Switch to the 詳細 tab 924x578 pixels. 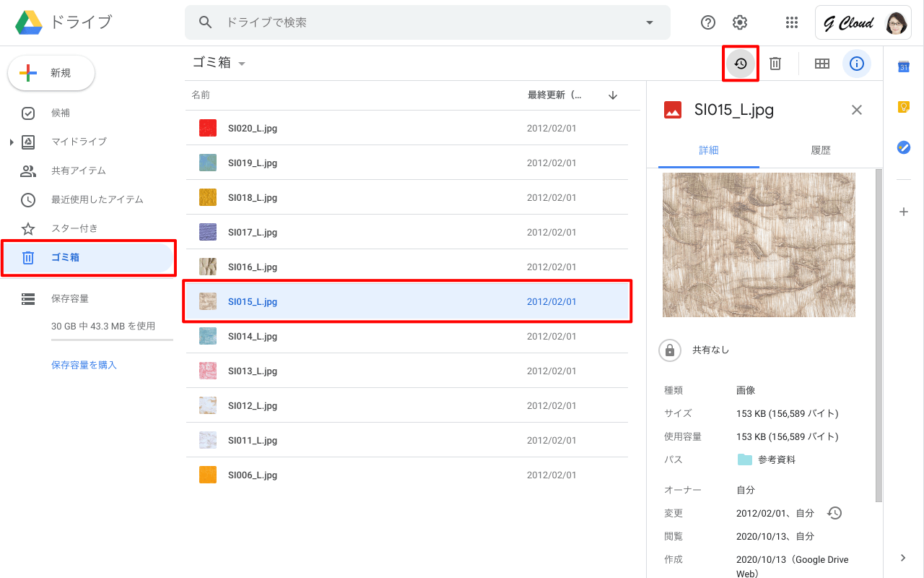709,150
